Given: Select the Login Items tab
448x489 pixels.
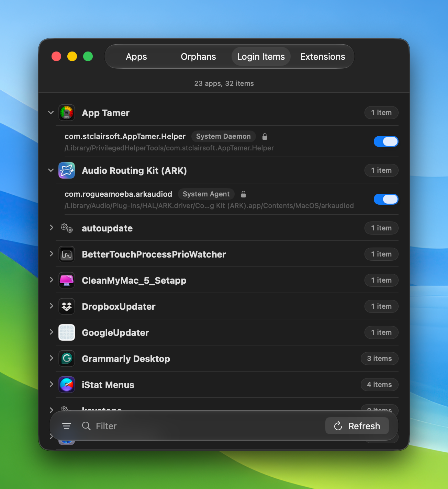Looking at the screenshot, I should (261, 57).
